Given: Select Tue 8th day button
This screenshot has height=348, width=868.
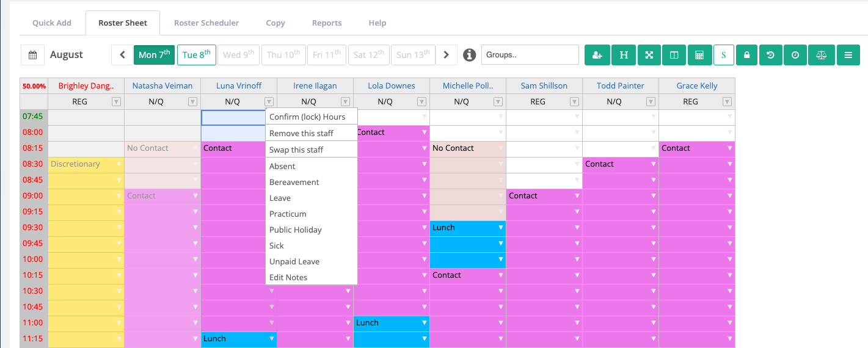Looking at the screenshot, I should pos(197,54).
